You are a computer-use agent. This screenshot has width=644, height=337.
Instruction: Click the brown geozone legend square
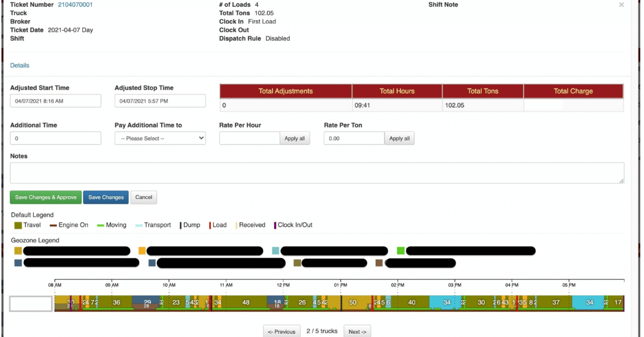point(379,263)
